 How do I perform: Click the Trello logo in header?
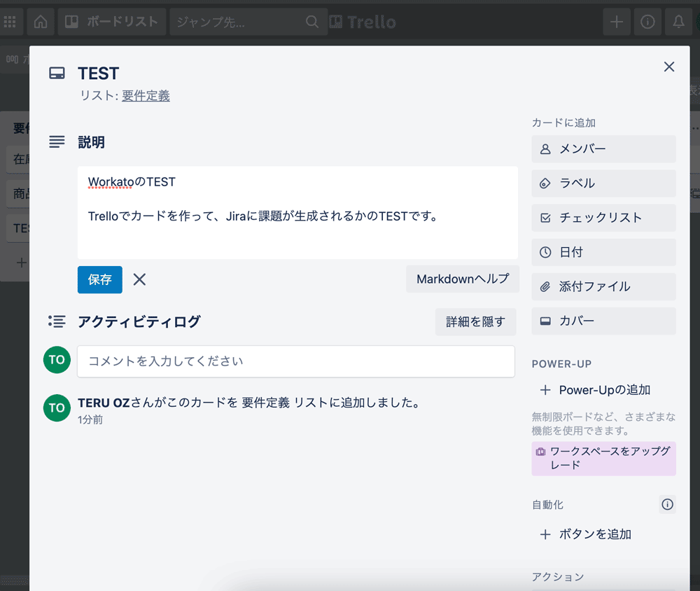(x=363, y=22)
